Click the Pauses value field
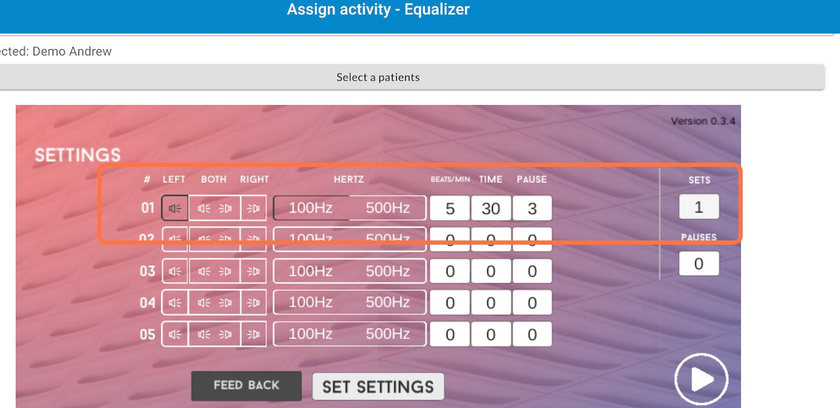The height and width of the screenshot is (408, 840). click(699, 264)
